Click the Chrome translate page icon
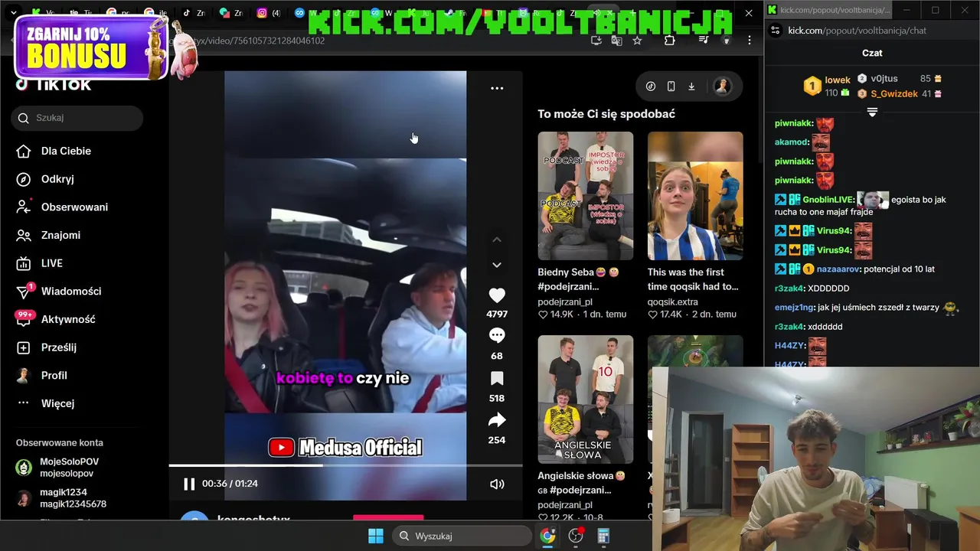 click(616, 41)
